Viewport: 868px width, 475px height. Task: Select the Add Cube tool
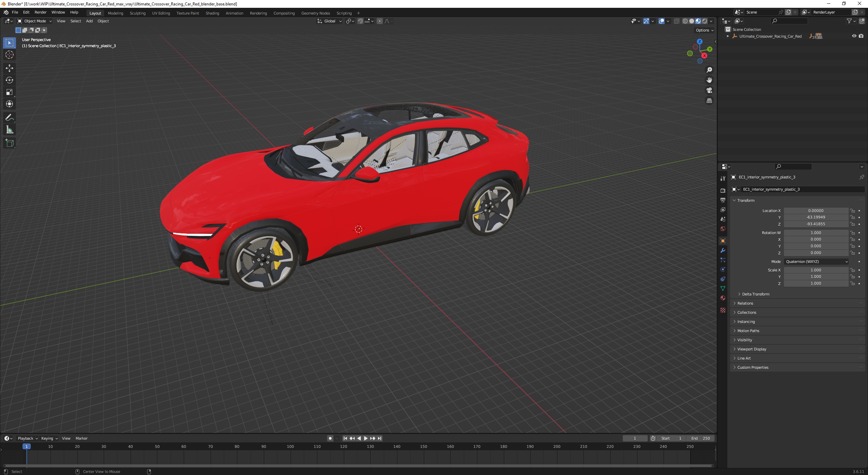[9, 143]
